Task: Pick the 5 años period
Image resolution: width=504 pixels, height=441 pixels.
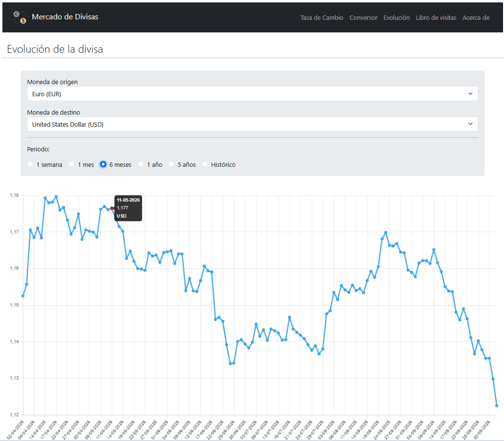Action: click(172, 164)
